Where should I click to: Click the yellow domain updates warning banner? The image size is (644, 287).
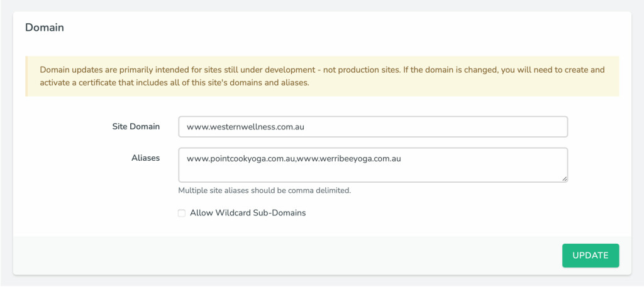pos(322,77)
